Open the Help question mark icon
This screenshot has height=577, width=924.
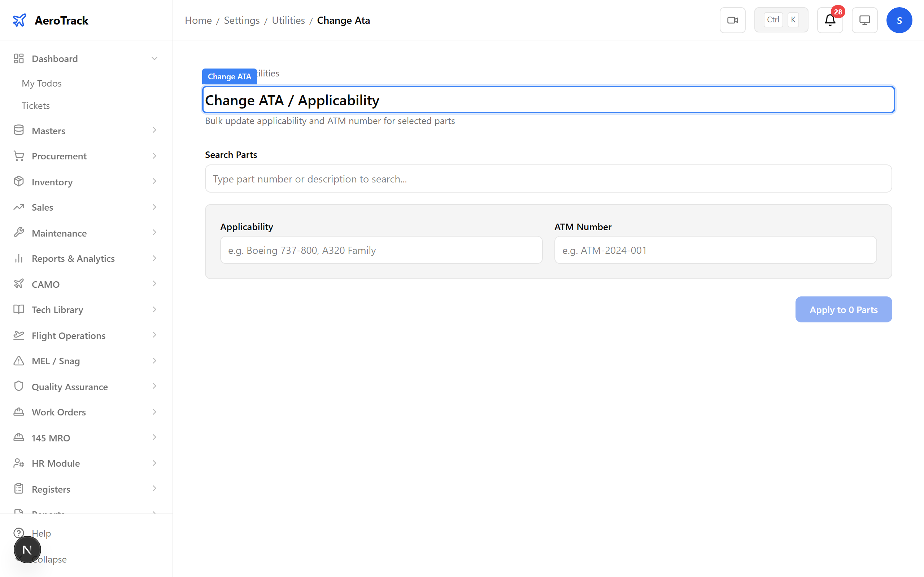coord(19,533)
